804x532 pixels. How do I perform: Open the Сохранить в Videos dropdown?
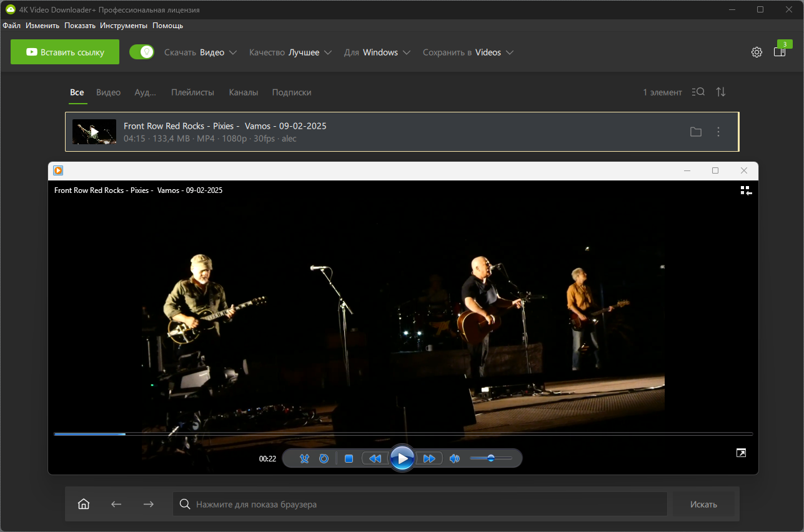tap(468, 52)
